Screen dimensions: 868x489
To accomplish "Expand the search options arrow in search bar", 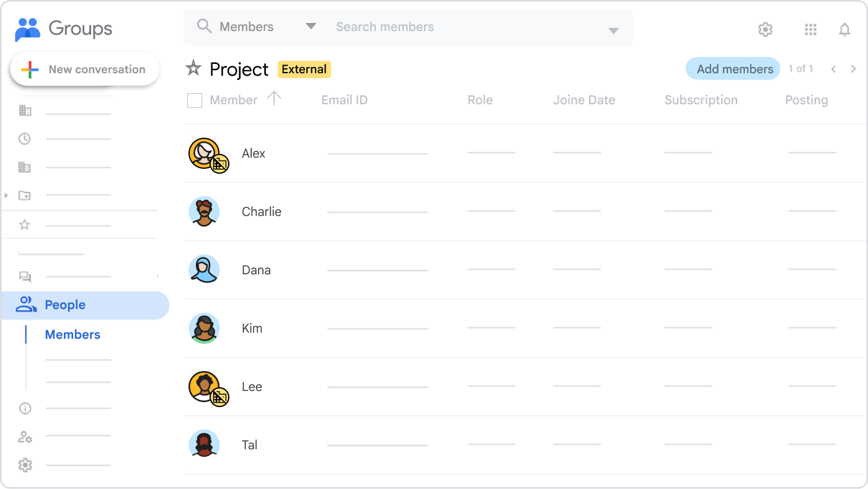I will [x=613, y=31].
